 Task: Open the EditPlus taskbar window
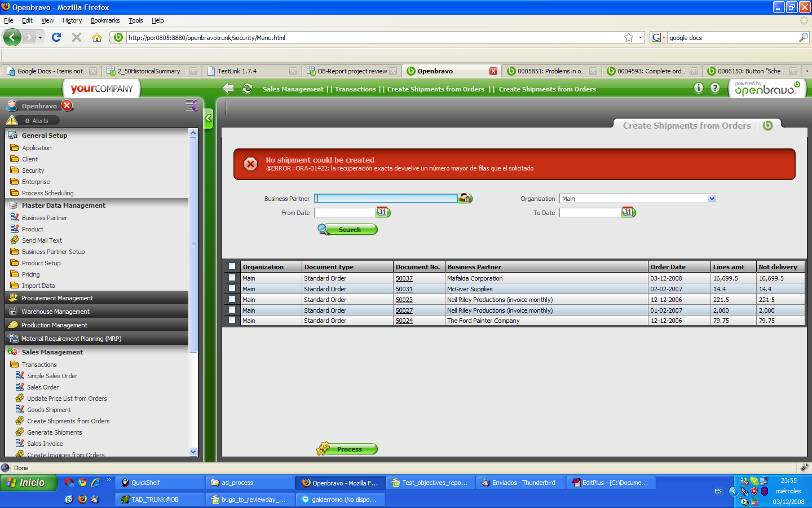click(611, 483)
